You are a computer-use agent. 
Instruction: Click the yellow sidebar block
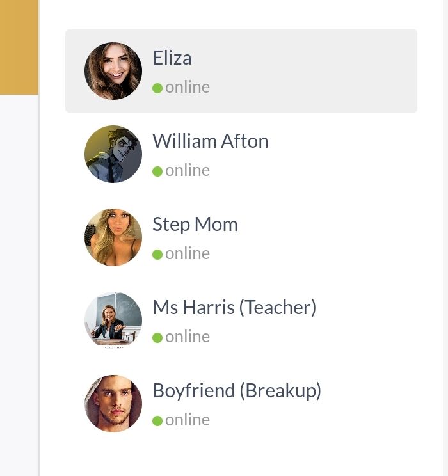(x=19, y=47)
